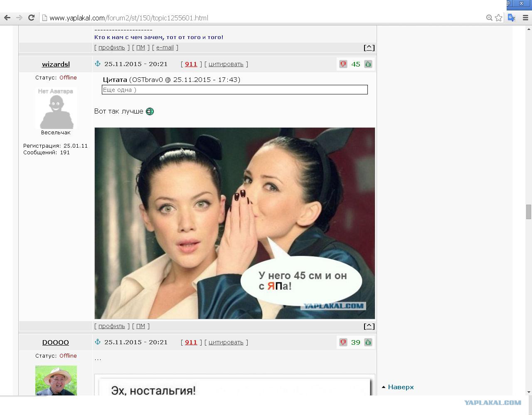Open 'профиль' link under wizardsl's image
Screen dimensions: 532x415
pos(111,326)
